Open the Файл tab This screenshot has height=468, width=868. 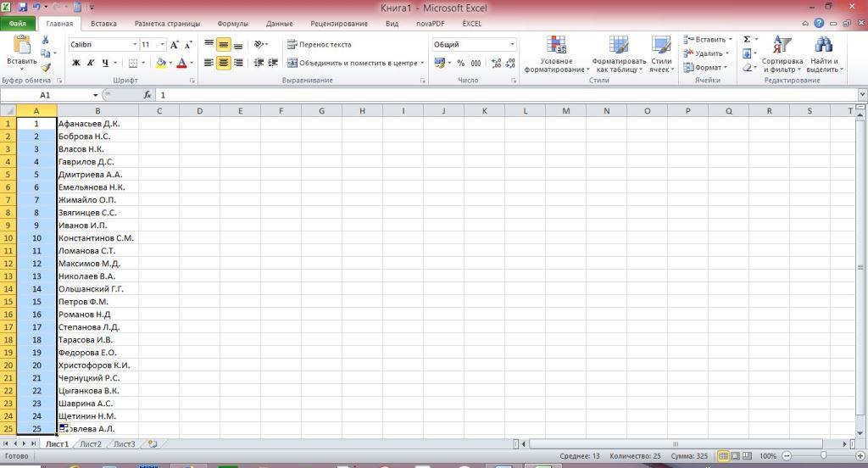click(18, 23)
